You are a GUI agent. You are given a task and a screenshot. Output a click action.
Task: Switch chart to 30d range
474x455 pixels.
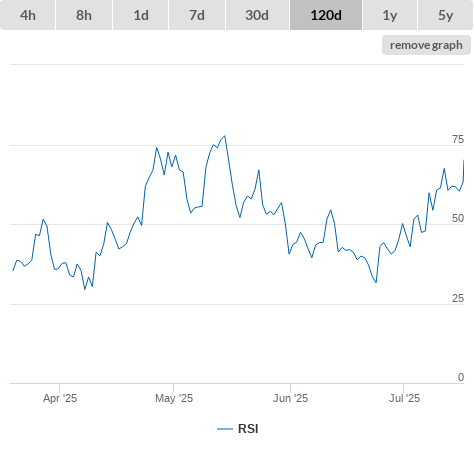point(257,15)
